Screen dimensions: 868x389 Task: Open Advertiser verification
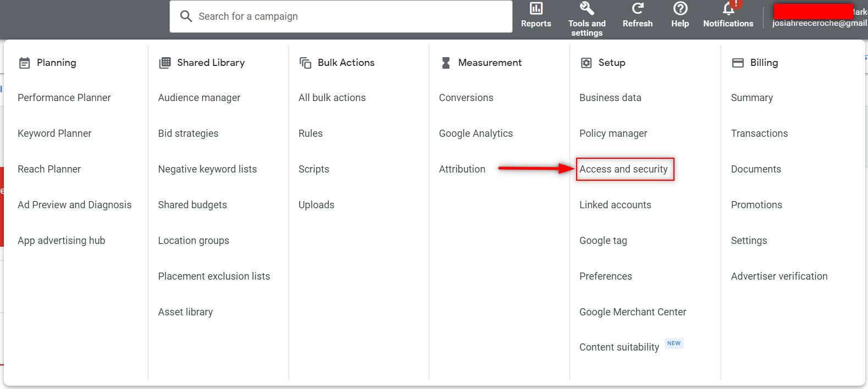click(x=779, y=276)
